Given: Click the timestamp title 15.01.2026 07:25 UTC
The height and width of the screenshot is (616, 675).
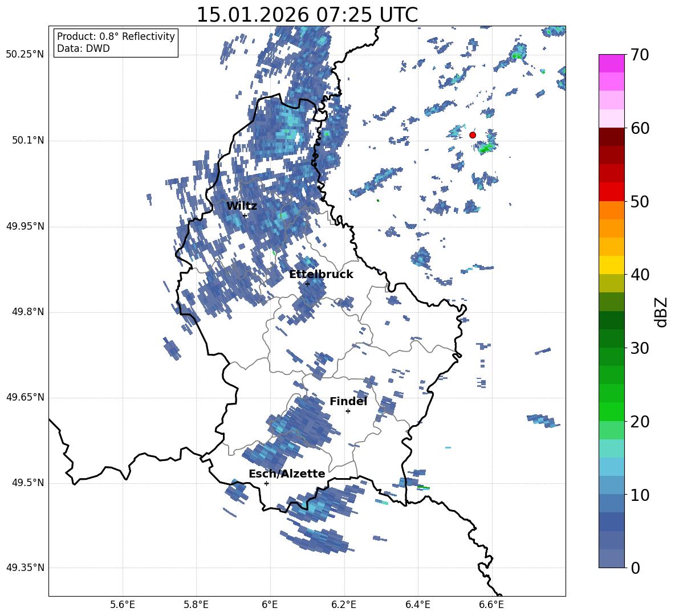Looking at the screenshot, I should (x=307, y=15).
